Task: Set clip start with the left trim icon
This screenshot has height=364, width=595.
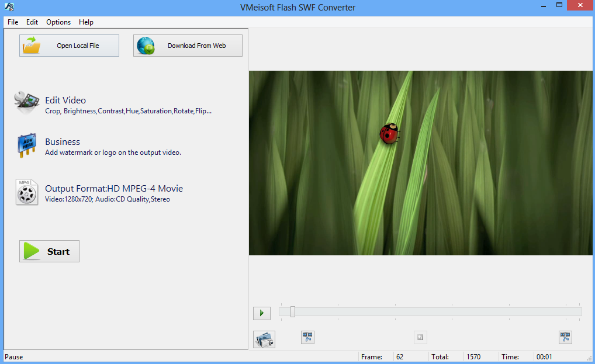Action: point(307,337)
